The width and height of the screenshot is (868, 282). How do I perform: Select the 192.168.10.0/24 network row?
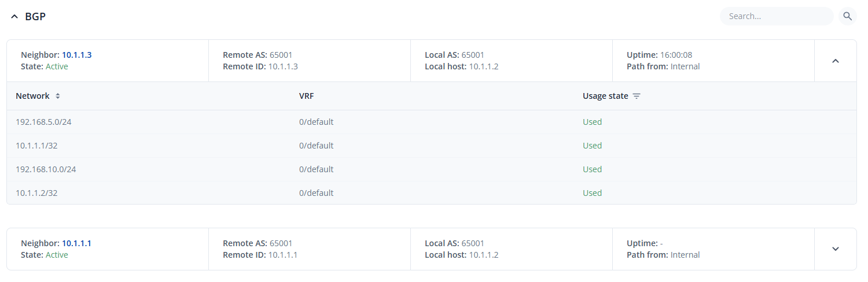point(46,169)
